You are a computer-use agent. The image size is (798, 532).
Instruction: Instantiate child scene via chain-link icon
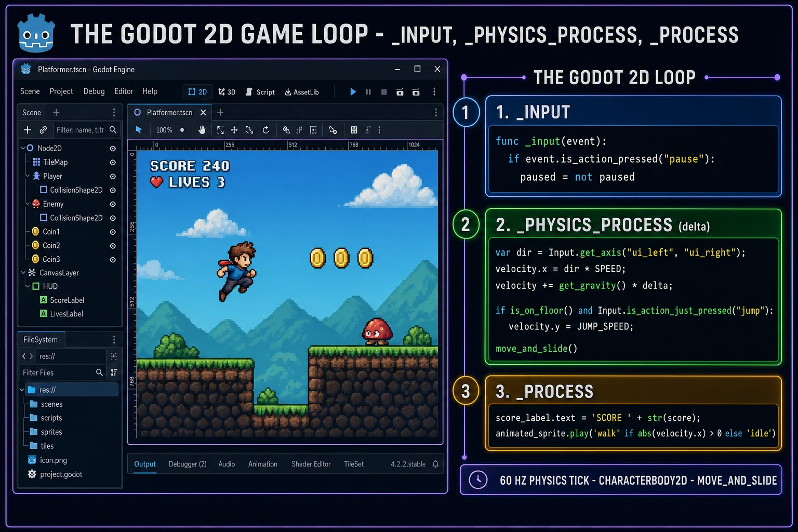[x=43, y=130]
